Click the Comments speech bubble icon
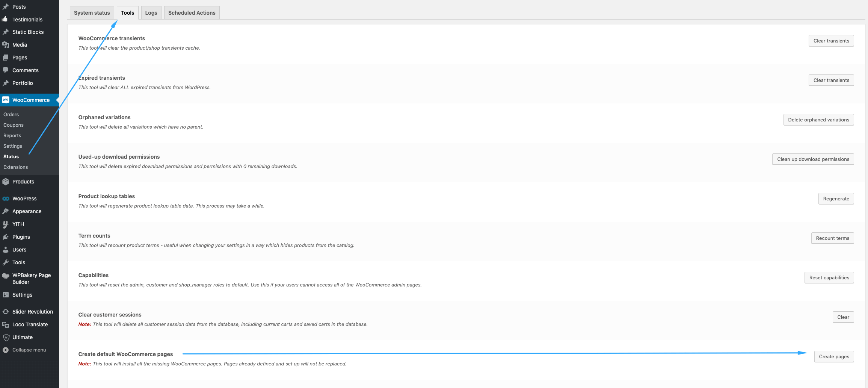This screenshot has height=388, width=868. pos(5,70)
